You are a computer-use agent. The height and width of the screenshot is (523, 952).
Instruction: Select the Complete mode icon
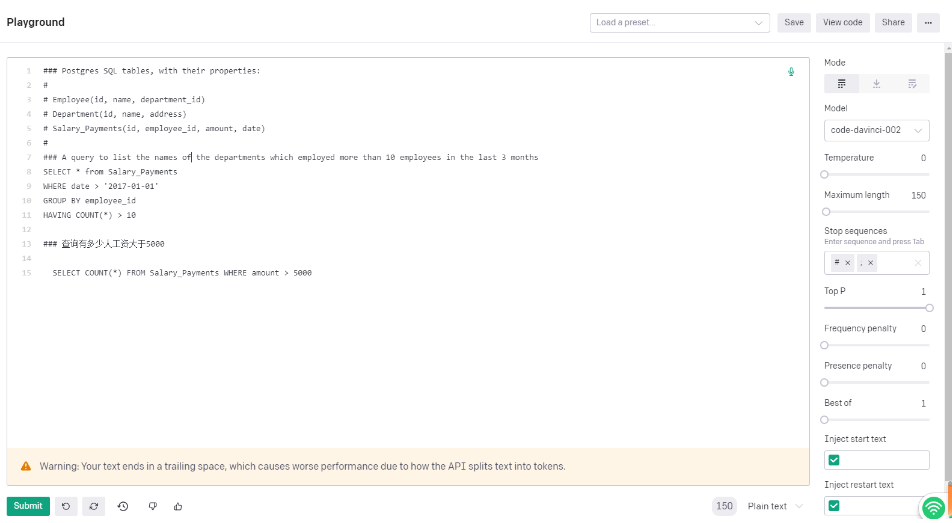(841, 84)
